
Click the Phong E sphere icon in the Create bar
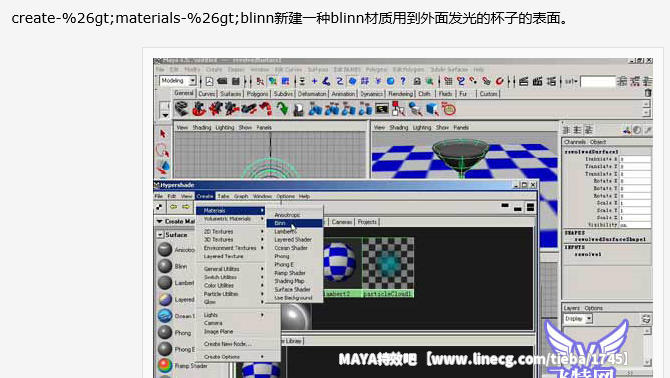coord(165,349)
